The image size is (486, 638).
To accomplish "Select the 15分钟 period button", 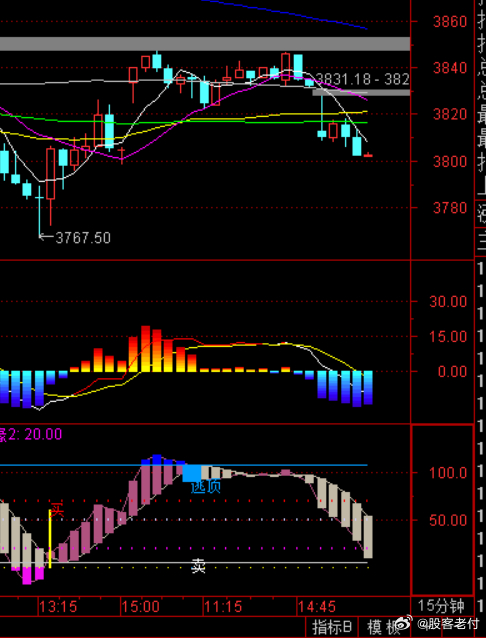I will [x=442, y=606].
